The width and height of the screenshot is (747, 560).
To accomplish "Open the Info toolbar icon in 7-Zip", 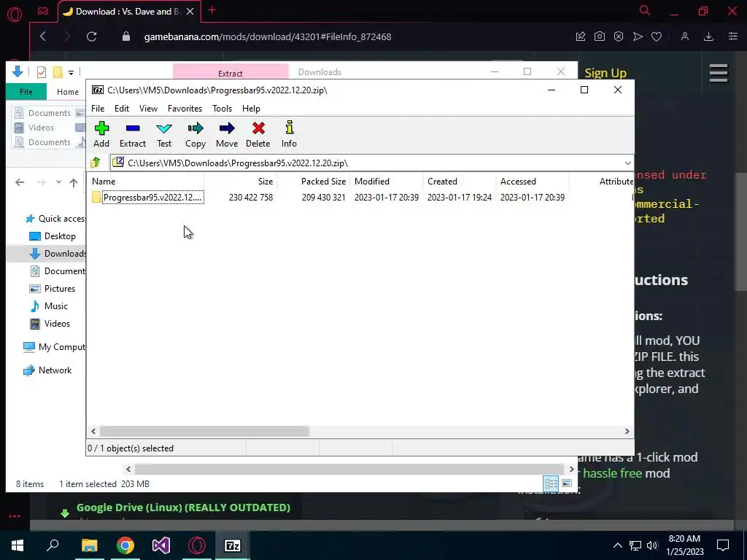I will coord(289,134).
